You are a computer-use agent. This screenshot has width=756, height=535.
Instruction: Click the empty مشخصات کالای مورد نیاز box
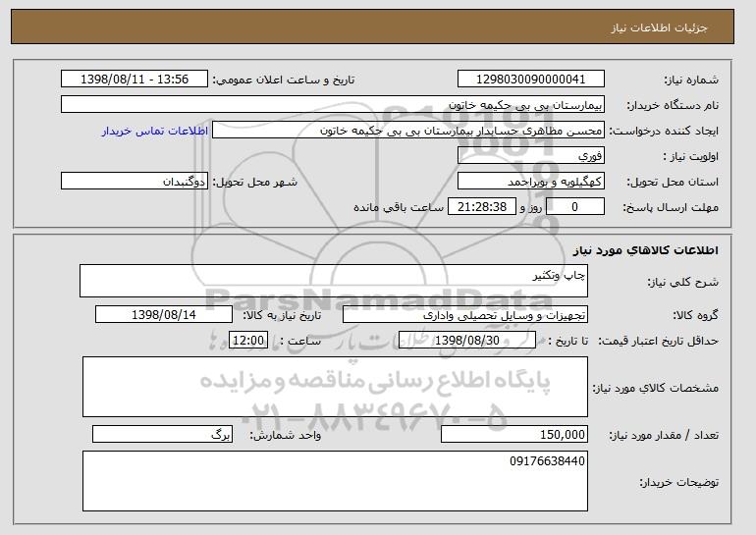point(335,387)
